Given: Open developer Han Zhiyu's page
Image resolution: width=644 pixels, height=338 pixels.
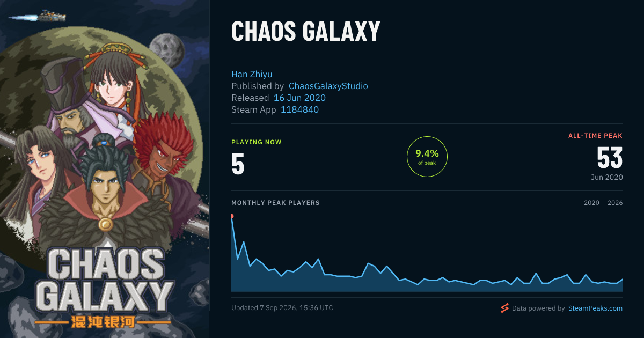Looking at the screenshot, I should point(252,74).
